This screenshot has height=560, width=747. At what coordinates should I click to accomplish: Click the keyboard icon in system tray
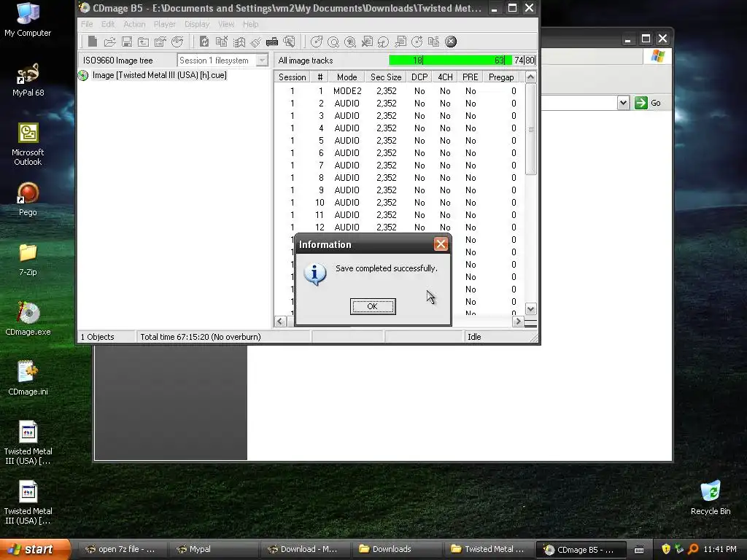tap(639, 550)
